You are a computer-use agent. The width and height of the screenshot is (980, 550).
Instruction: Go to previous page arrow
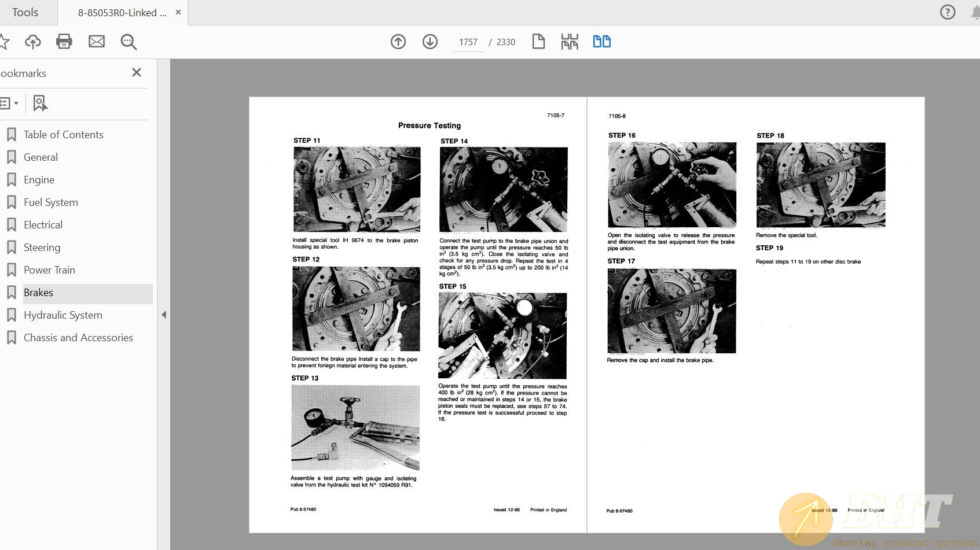[398, 42]
